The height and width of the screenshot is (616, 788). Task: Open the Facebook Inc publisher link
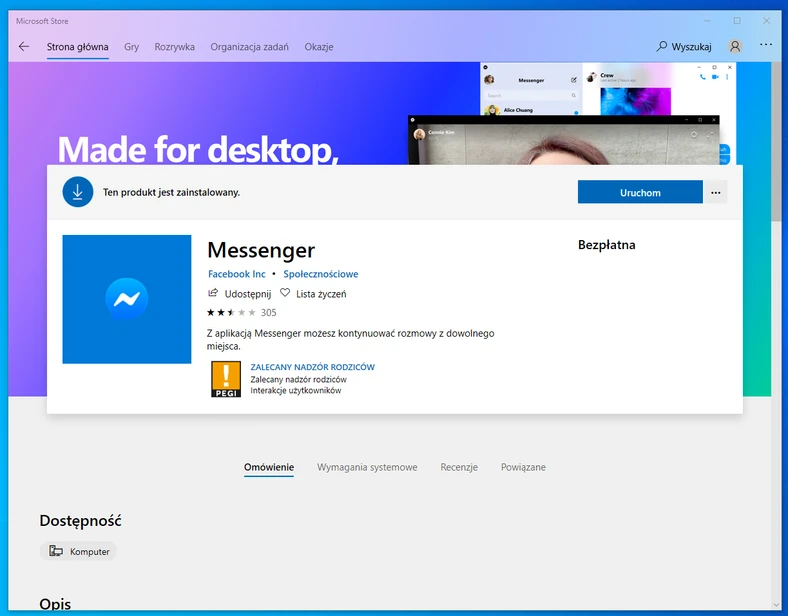point(236,274)
